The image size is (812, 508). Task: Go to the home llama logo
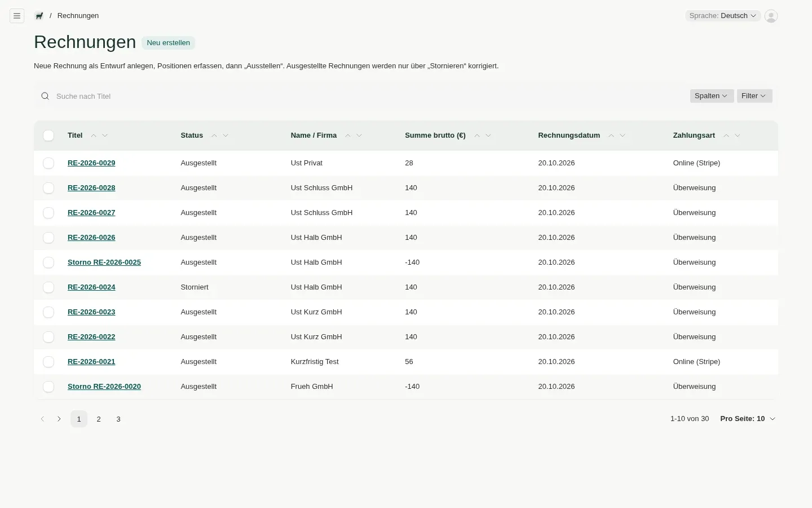click(x=39, y=16)
